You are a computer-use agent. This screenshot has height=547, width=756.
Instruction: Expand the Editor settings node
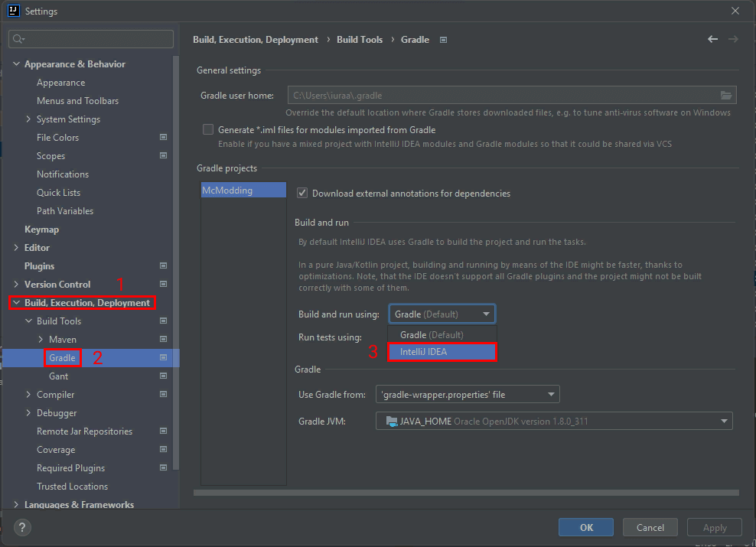pos(17,248)
